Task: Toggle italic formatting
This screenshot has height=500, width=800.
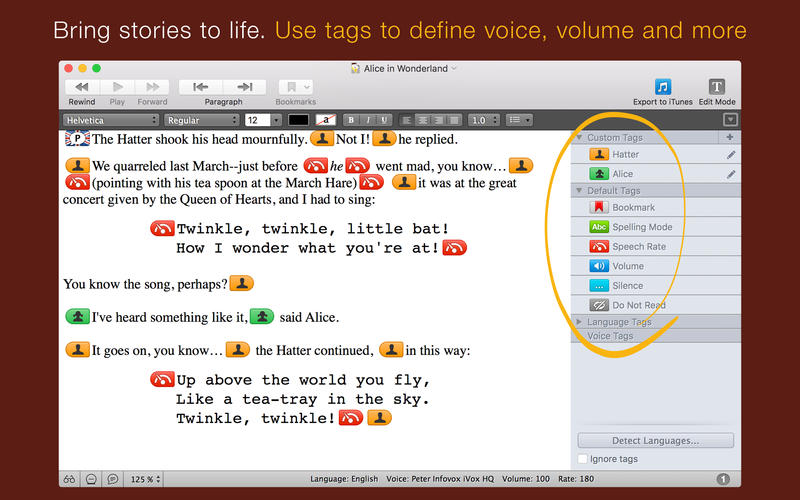Action: [368, 120]
